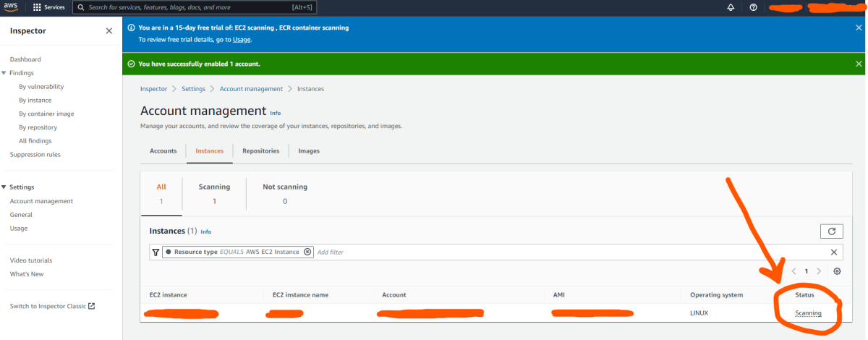
Task: Switch to the Repositories tab
Action: tap(260, 150)
